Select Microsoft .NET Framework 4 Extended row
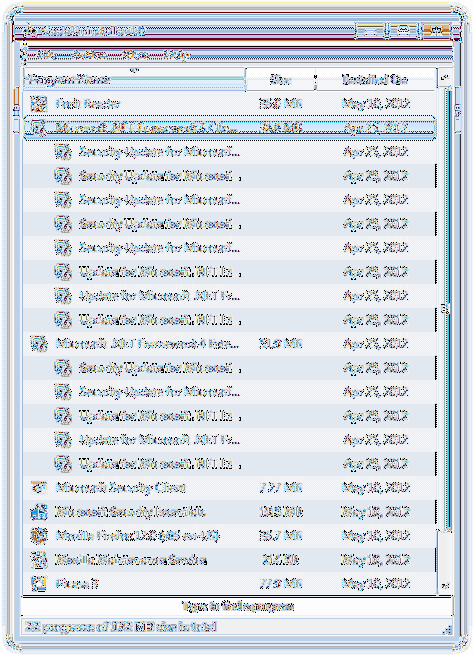This screenshot has height=655, width=474. pos(230,344)
